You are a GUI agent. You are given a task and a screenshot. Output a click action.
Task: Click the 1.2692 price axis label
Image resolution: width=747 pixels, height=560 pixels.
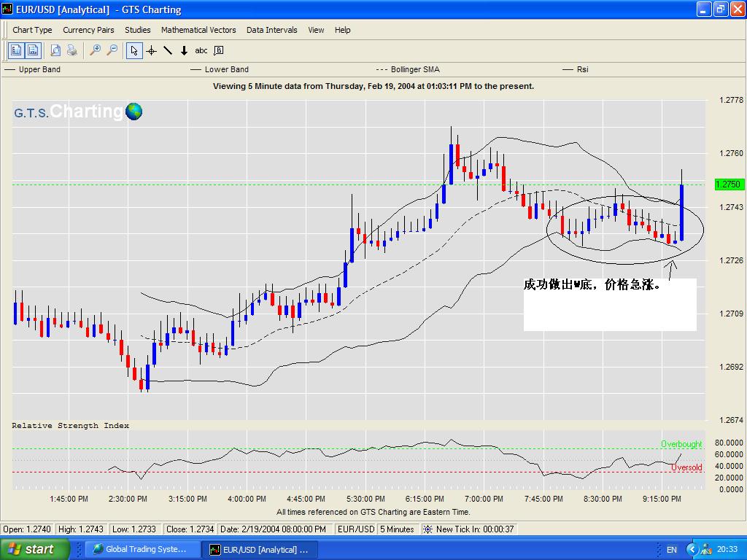pyautogui.click(x=731, y=367)
